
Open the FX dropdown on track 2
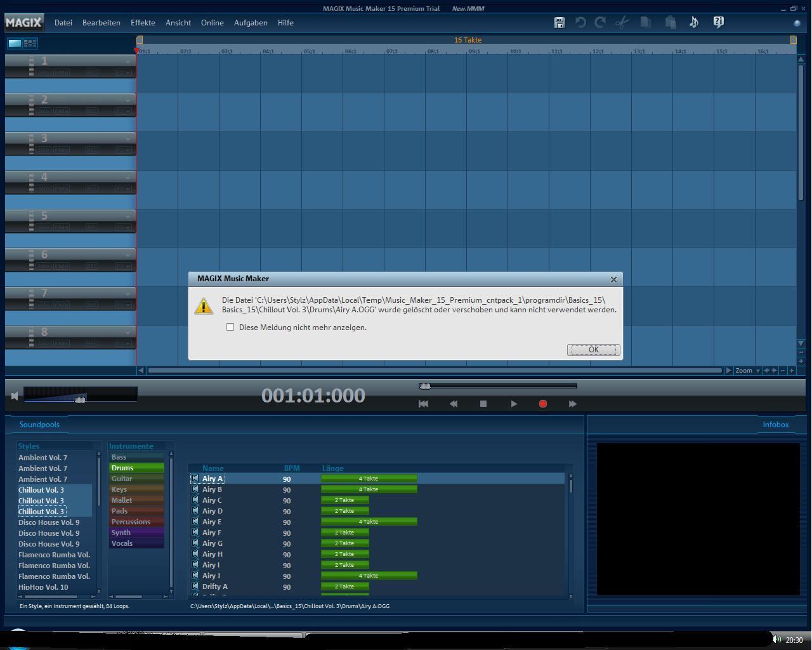click(x=123, y=111)
